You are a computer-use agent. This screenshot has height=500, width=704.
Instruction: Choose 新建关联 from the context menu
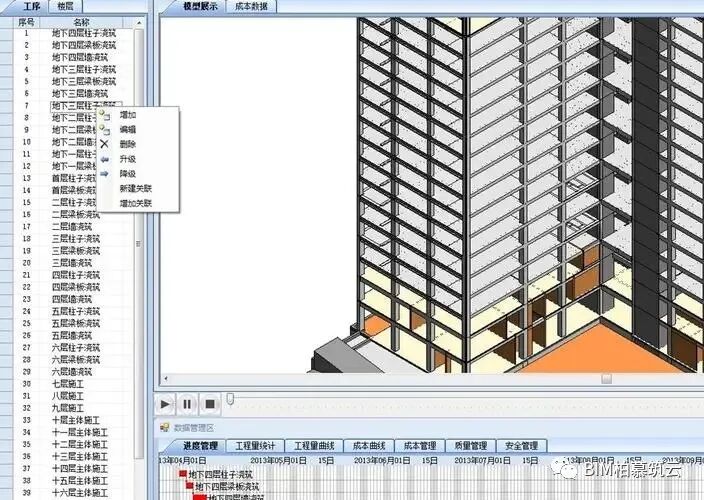(136, 189)
